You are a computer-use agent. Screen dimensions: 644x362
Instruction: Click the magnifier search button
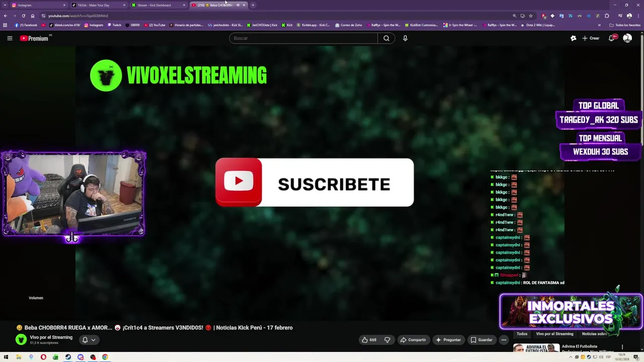pos(386,38)
